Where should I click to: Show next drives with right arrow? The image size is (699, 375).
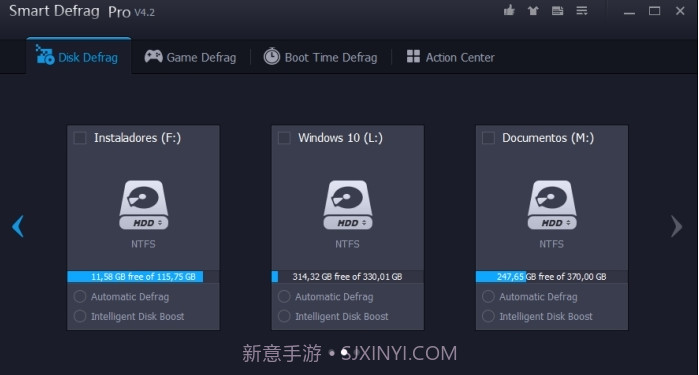coord(676,226)
